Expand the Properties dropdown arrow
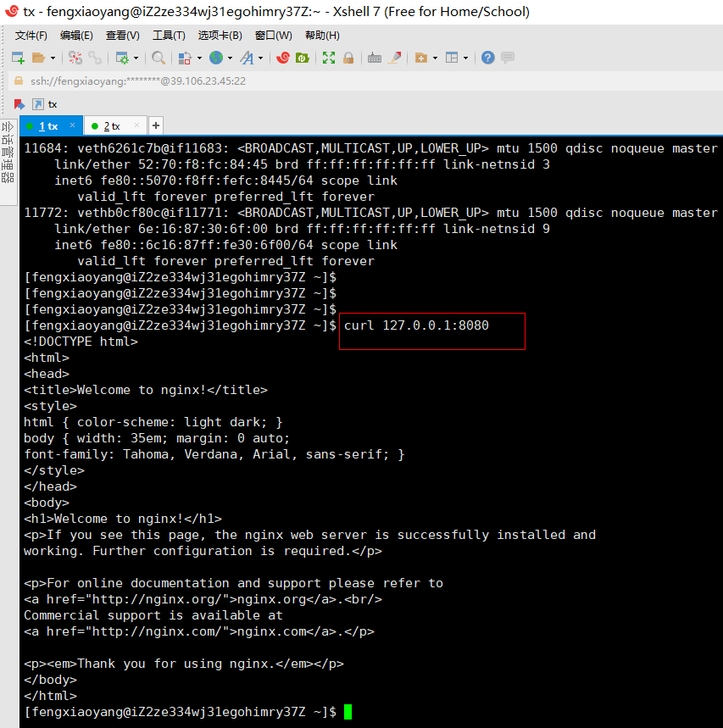723x728 pixels. click(136, 58)
